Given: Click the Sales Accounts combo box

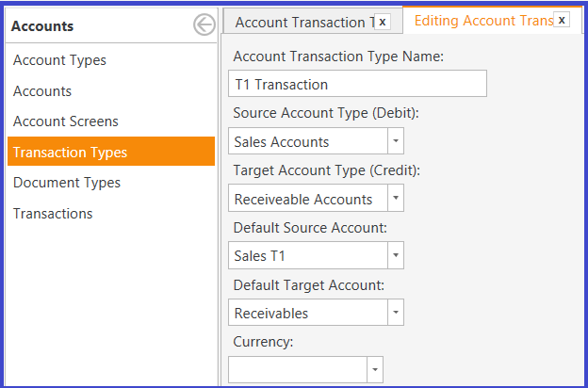Looking at the screenshot, I should (x=316, y=141).
